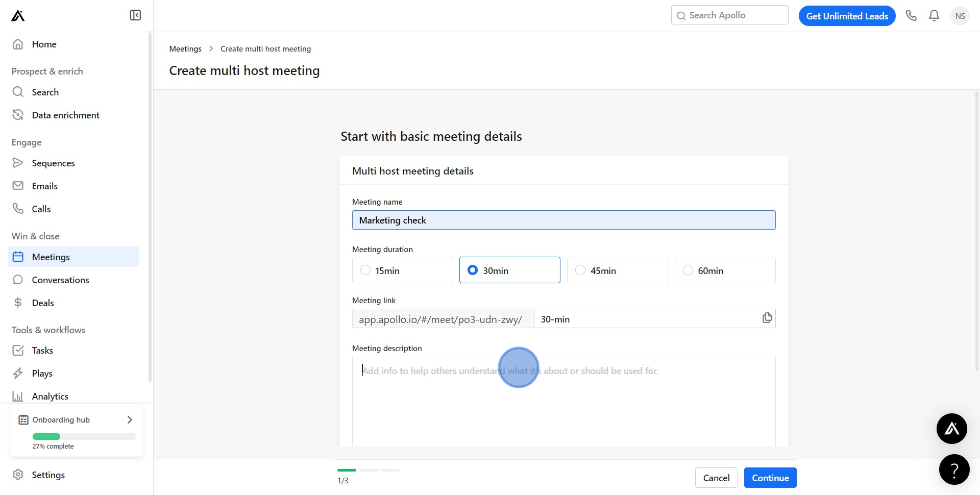Open notifications bell icon
This screenshot has width=980, height=495.
coord(934,16)
